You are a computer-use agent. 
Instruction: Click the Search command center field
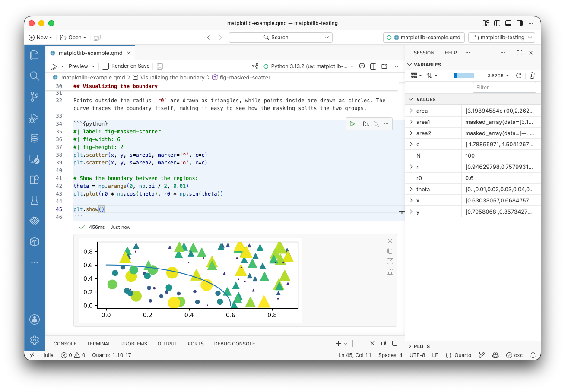(281, 38)
